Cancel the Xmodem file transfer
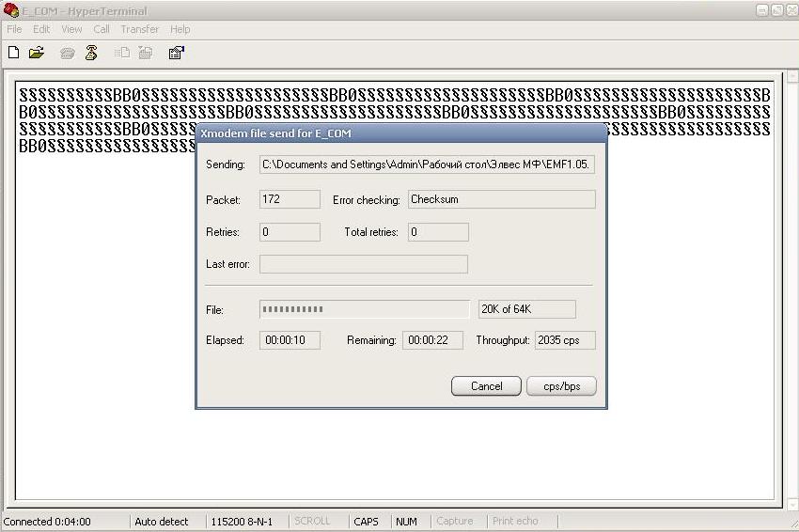 pos(486,386)
